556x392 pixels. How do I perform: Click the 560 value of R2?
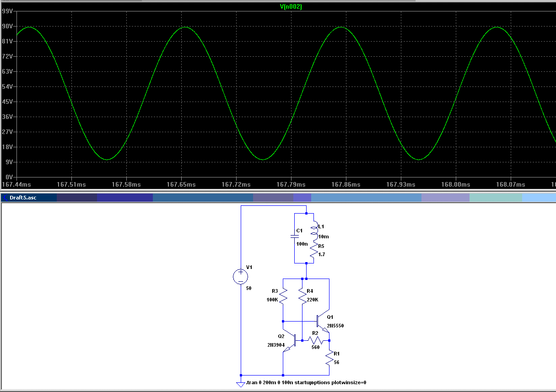tap(316, 347)
